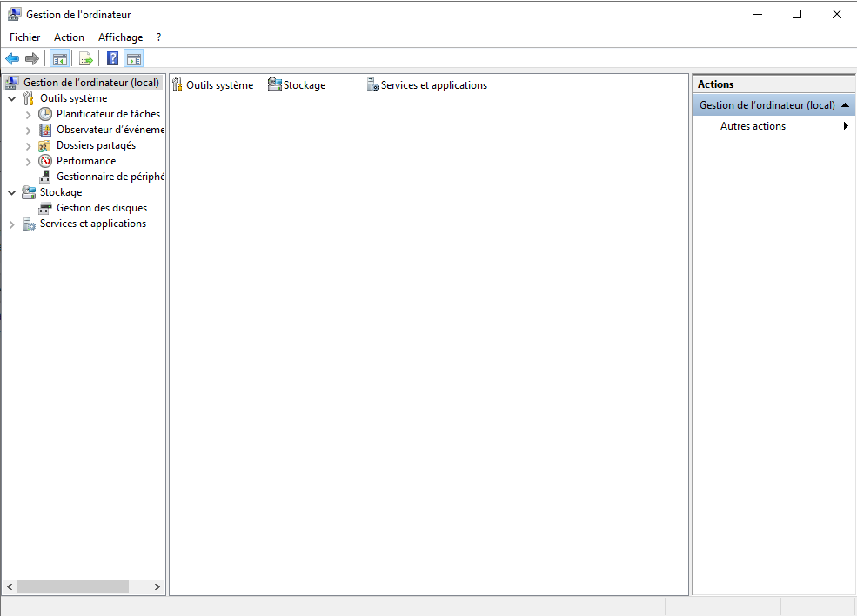Maximize the Gestion de l'ordinateur window
This screenshot has height=616, width=857.
coord(797,14)
